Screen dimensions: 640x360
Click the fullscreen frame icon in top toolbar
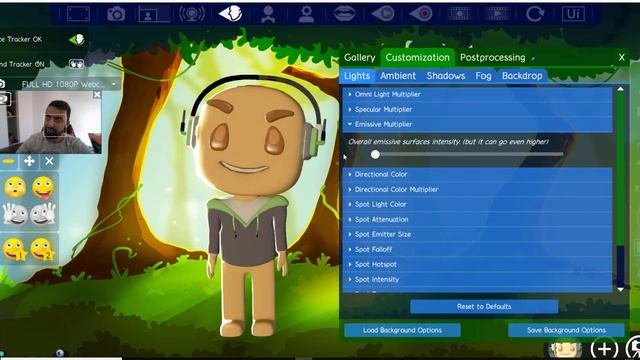point(78,14)
